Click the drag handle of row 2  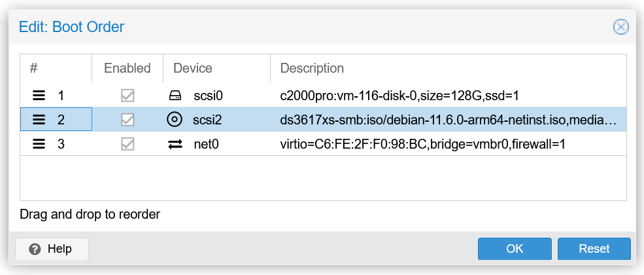[39, 120]
